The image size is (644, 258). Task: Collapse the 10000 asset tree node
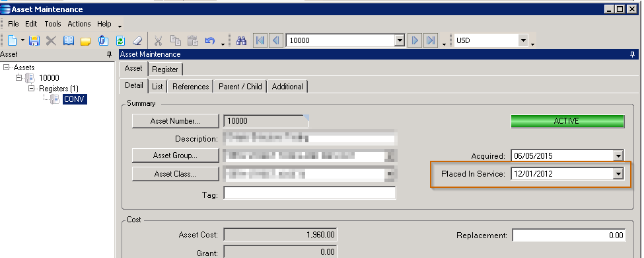[19, 78]
